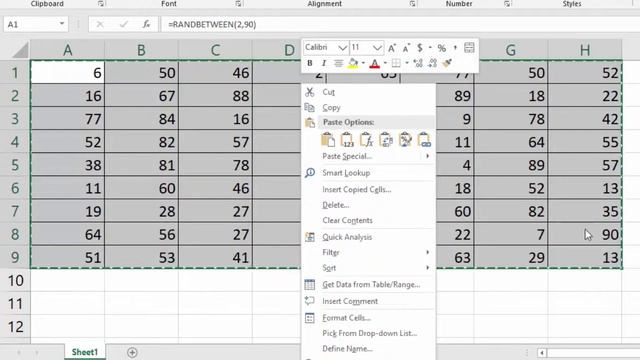Choose Insert Comment
This screenshot has height=360, width=640.
350,301
